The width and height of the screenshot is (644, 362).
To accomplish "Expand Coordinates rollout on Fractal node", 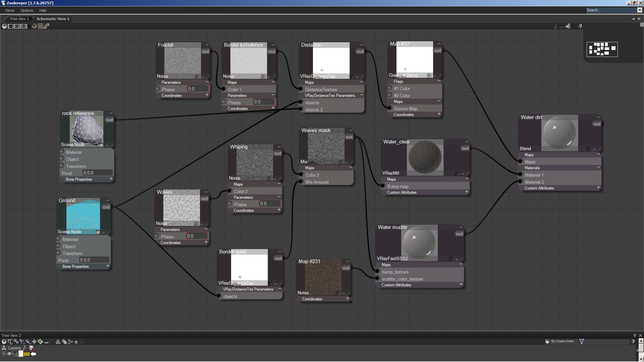I will (x=207, y=95).
